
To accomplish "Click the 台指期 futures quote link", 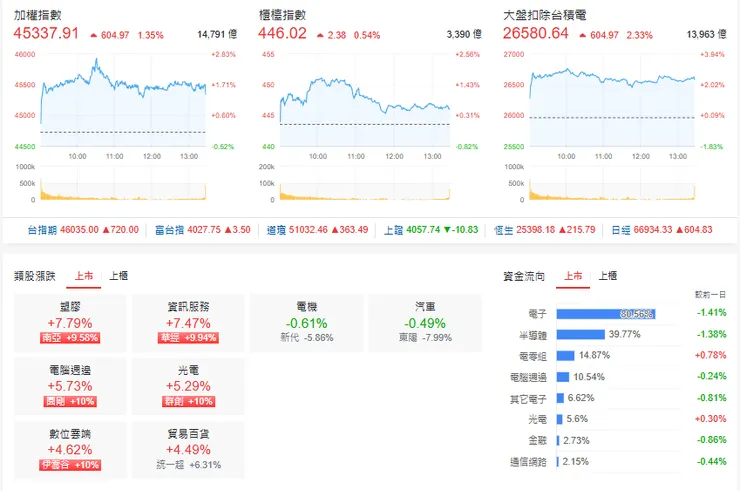I will pos(83,230).
